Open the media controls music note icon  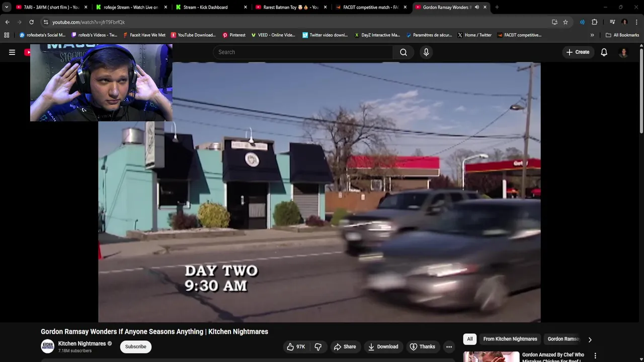612,22
